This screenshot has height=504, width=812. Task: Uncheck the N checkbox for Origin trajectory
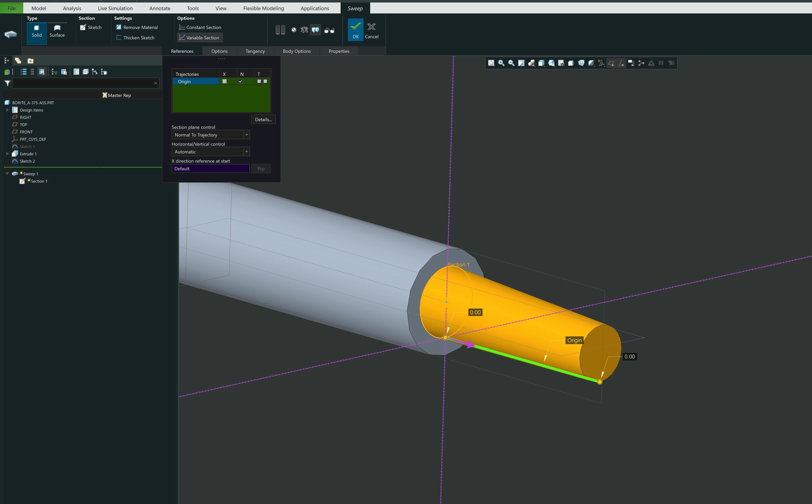coord(241,81)
